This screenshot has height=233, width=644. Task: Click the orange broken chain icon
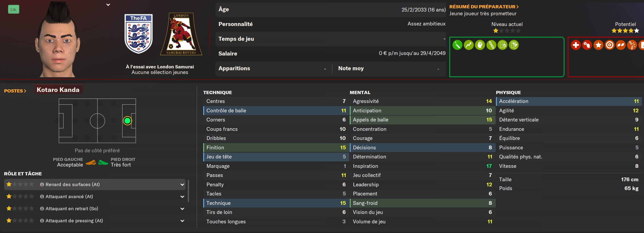click(x=632, y=45)
